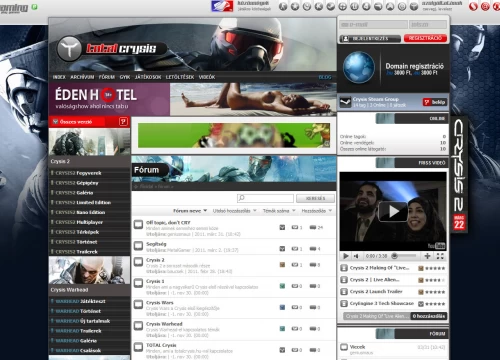The image size is (500, 360).
Task: Sort by Utolsó hozzászólás dropdown
Action: pyautogui.click(x=235, y=211)
